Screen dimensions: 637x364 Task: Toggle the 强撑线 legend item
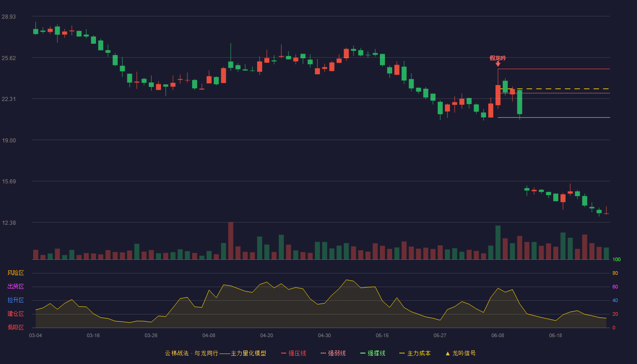pos(373,353)
